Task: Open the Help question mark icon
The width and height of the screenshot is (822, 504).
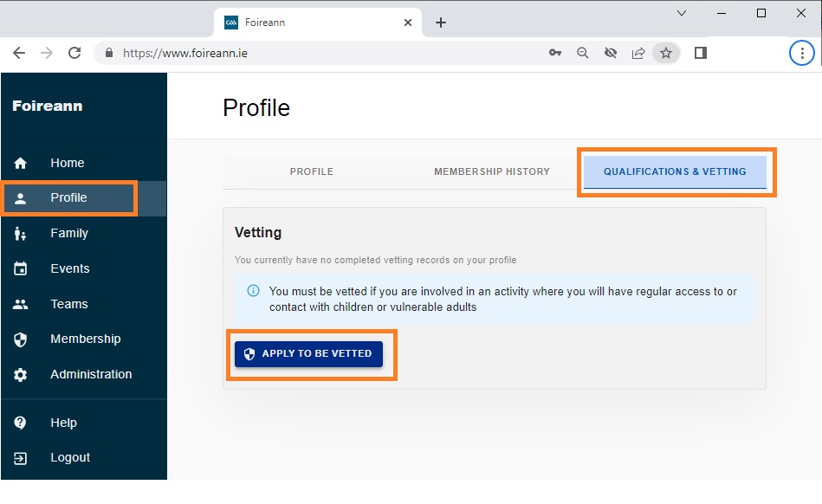Action: 20,423
